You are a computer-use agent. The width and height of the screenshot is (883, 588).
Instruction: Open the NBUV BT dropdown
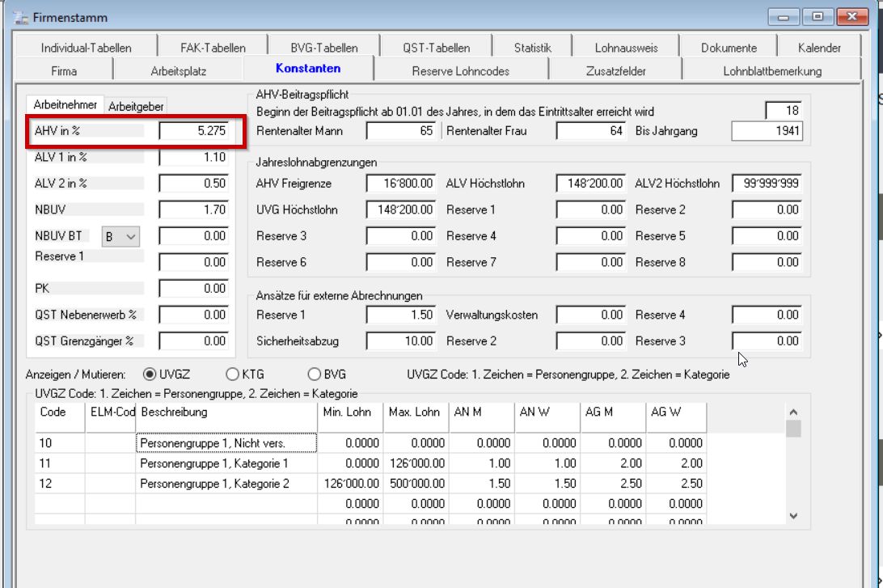120,236
